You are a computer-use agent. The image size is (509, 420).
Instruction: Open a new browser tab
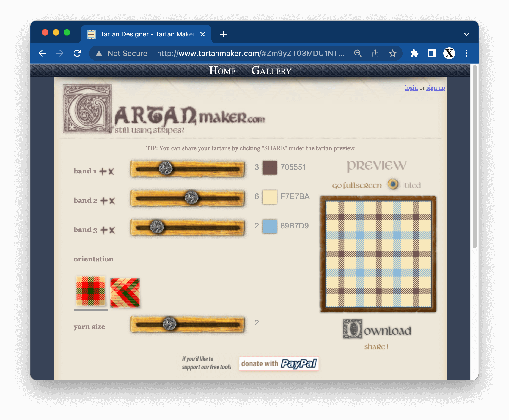pyautogui.click(x=223, y=34)
